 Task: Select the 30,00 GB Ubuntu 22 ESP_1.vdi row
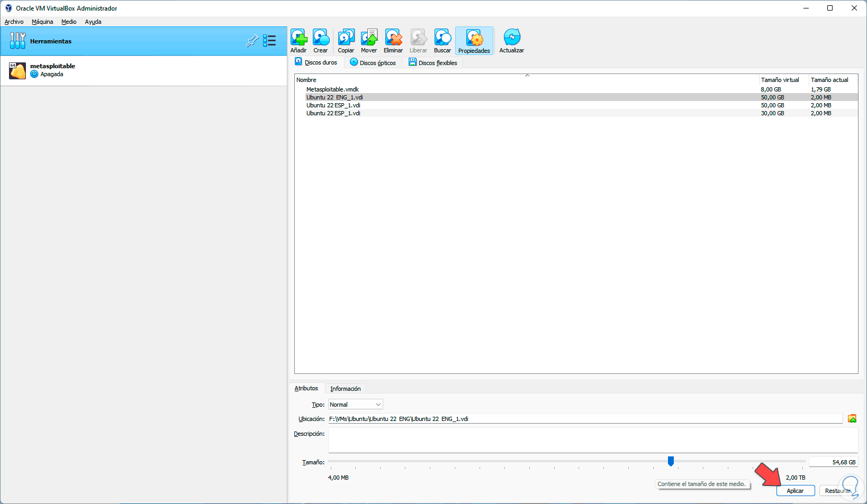[576, 113]
